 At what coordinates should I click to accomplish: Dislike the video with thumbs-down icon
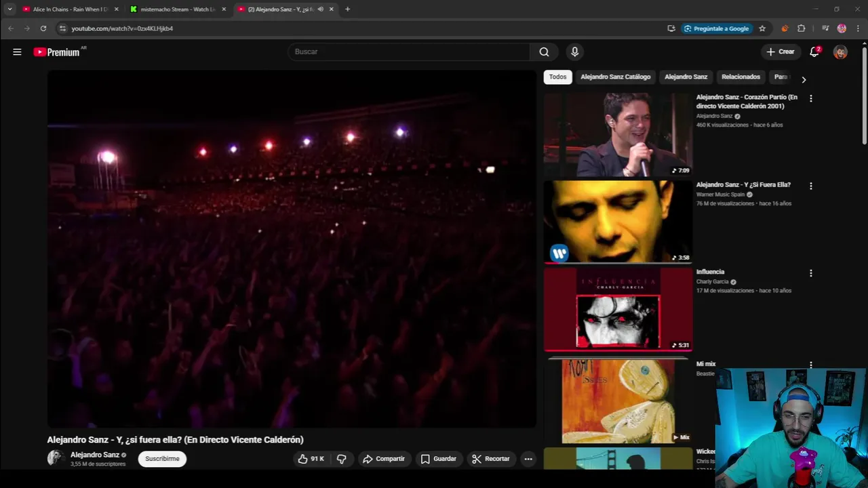point(342,459)
